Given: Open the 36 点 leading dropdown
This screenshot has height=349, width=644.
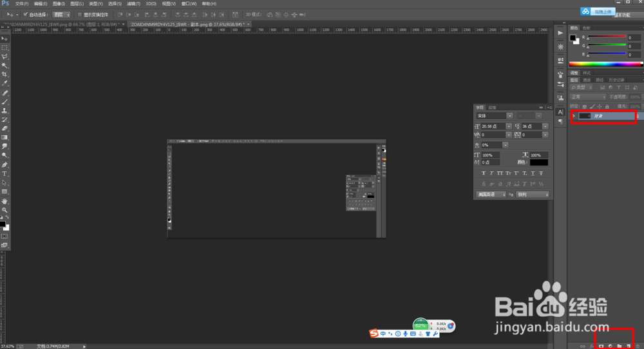Looking at the screenshot, I should (x=545, y=126).
